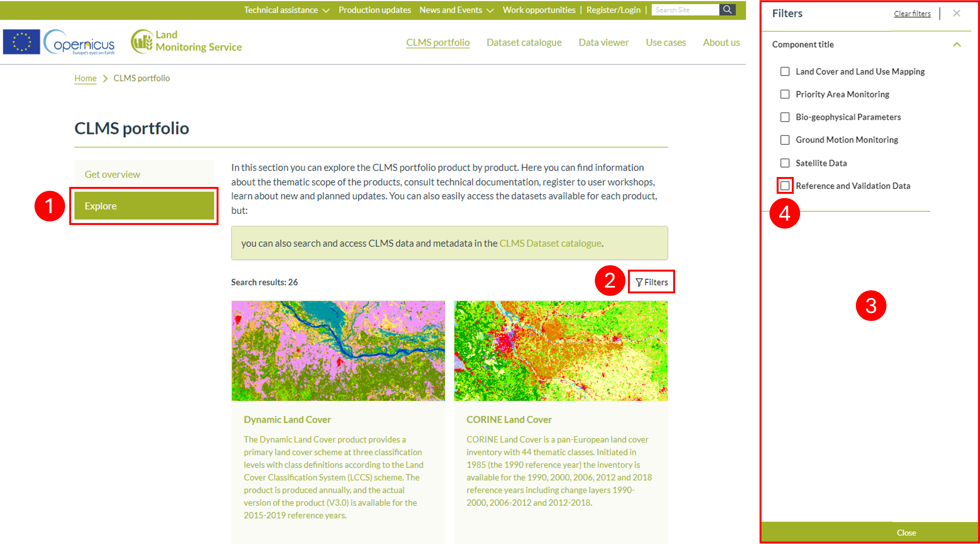Tick the Priority Area Monitoring checkbox
Viewport: 980px width, 544px height.
(x=785, y=94)
